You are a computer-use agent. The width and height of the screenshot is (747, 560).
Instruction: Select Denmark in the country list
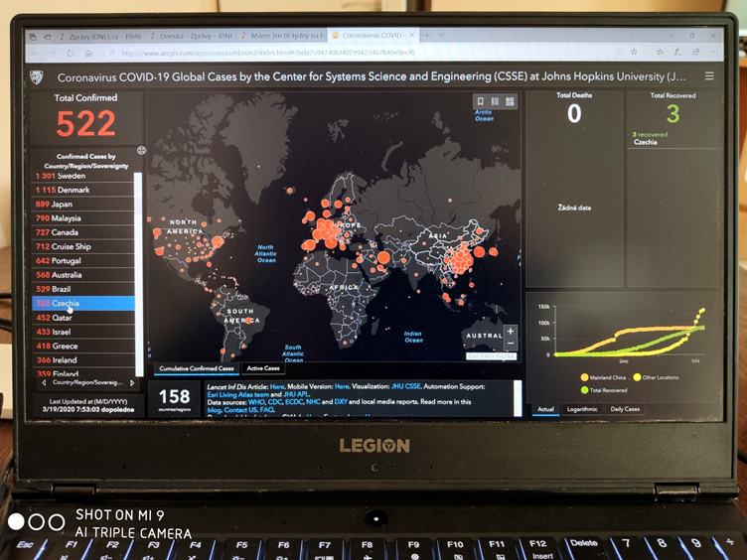(83, 190)
